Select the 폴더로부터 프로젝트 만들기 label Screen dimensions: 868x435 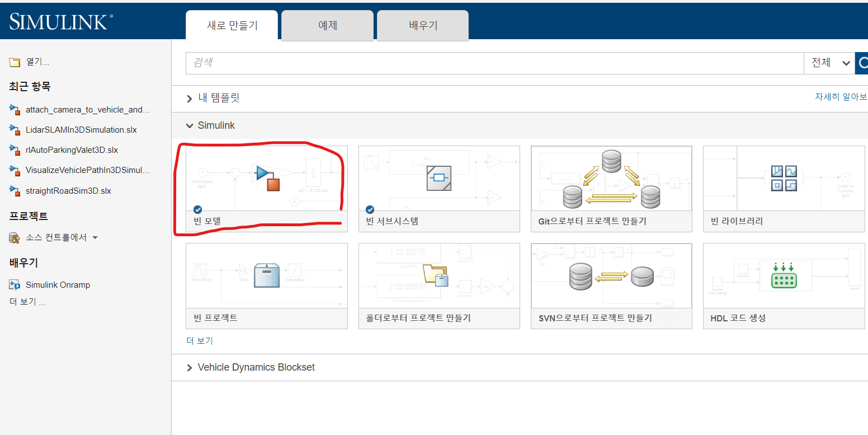pos(418,318)
